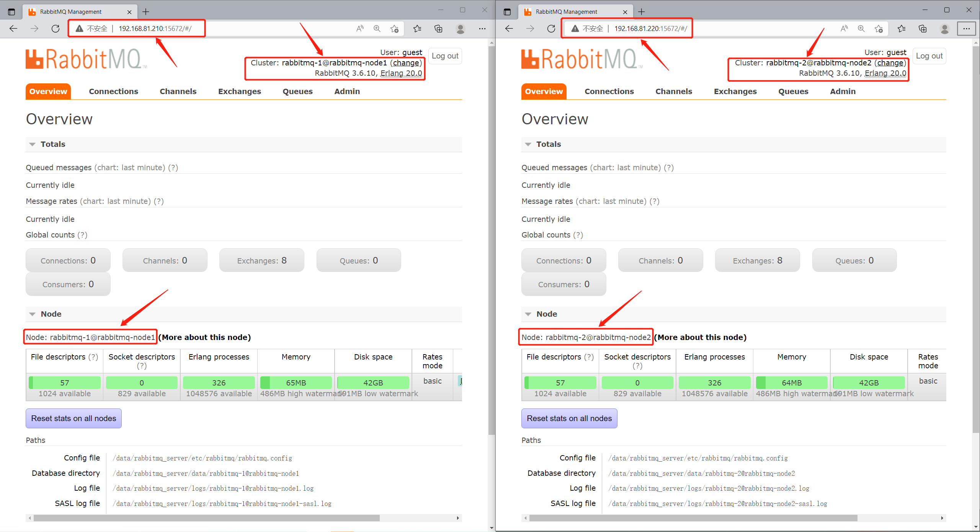Open favorites list in left browser
Viewport: 980px width, 532px height.
pyautogui.click(x=417, y=29)
